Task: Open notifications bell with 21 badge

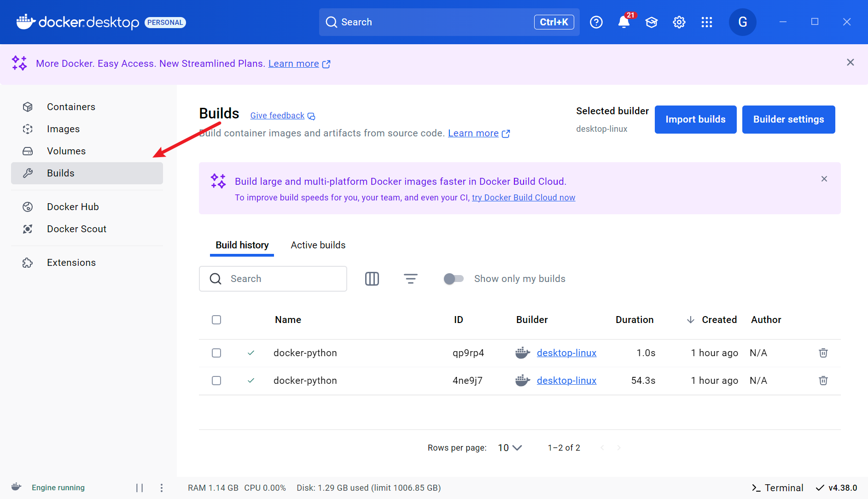Action: [x=624, y=22]
